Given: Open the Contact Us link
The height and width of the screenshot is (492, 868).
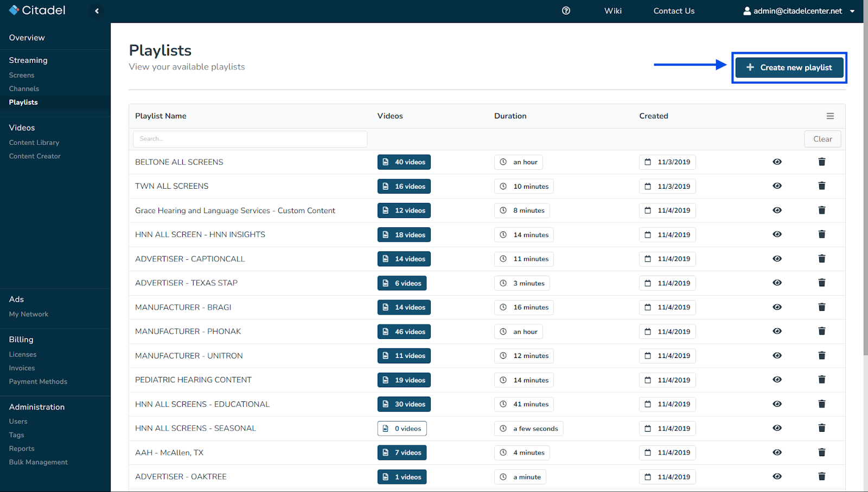Looking at the screenshot, I should 674,11.
